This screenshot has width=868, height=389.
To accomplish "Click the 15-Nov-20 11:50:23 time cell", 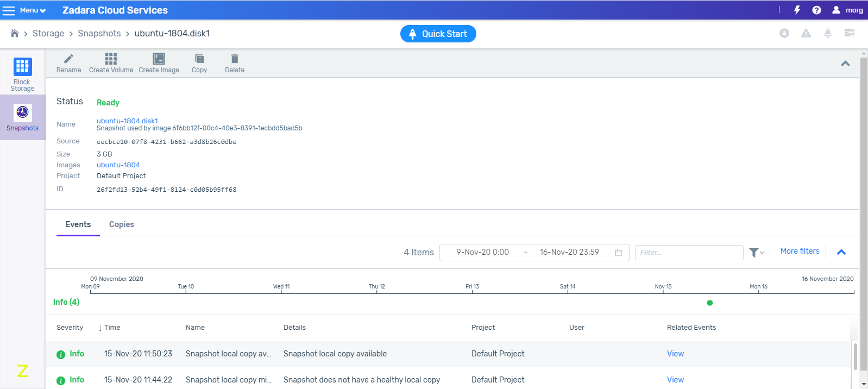I will click(138, 354).
